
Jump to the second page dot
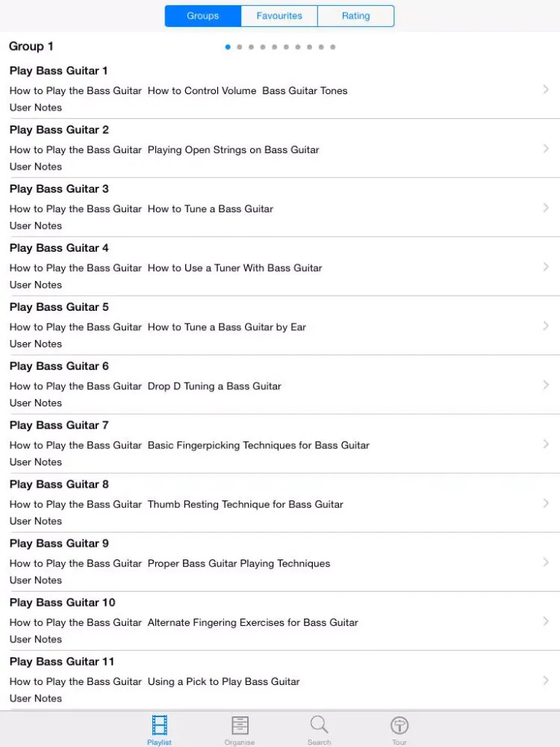[240, 46]
